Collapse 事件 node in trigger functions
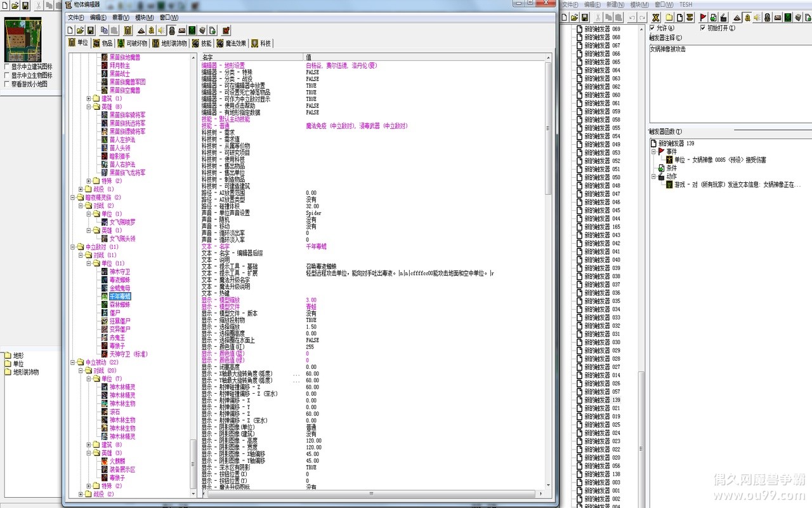812x508 pixels. pos(653,152)
